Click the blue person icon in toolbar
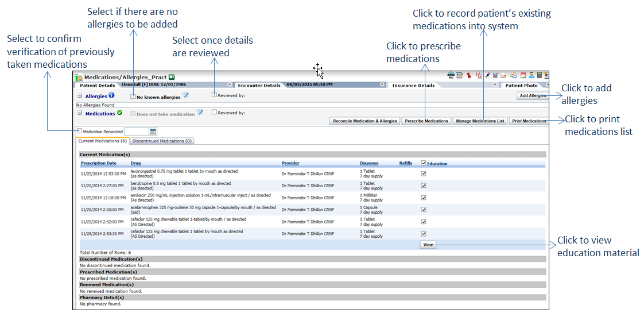 (x=532, y=75)
